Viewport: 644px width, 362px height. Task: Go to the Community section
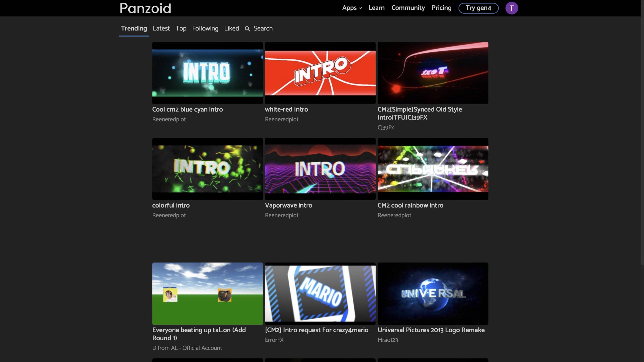(408, 8)
